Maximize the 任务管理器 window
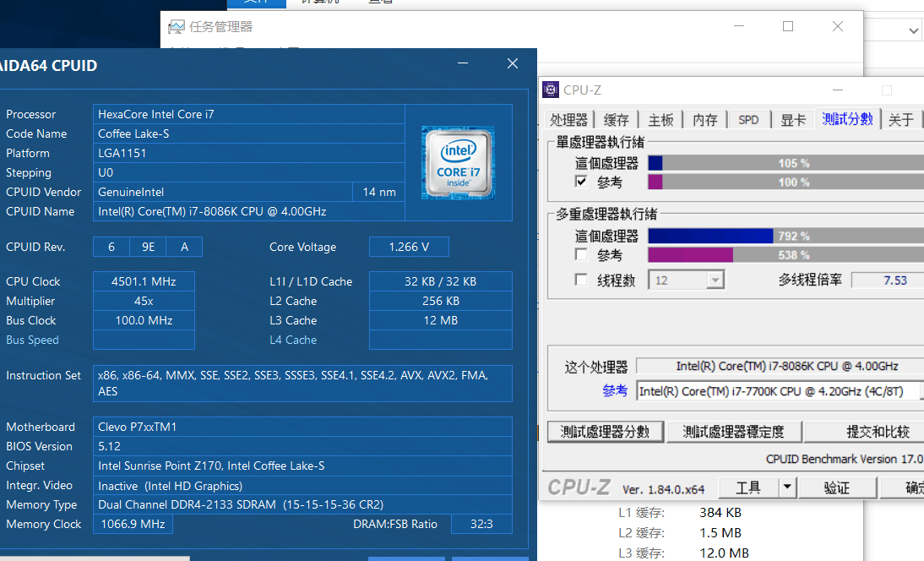This screenshot has width=924, height=561. [x=788, y=26]
